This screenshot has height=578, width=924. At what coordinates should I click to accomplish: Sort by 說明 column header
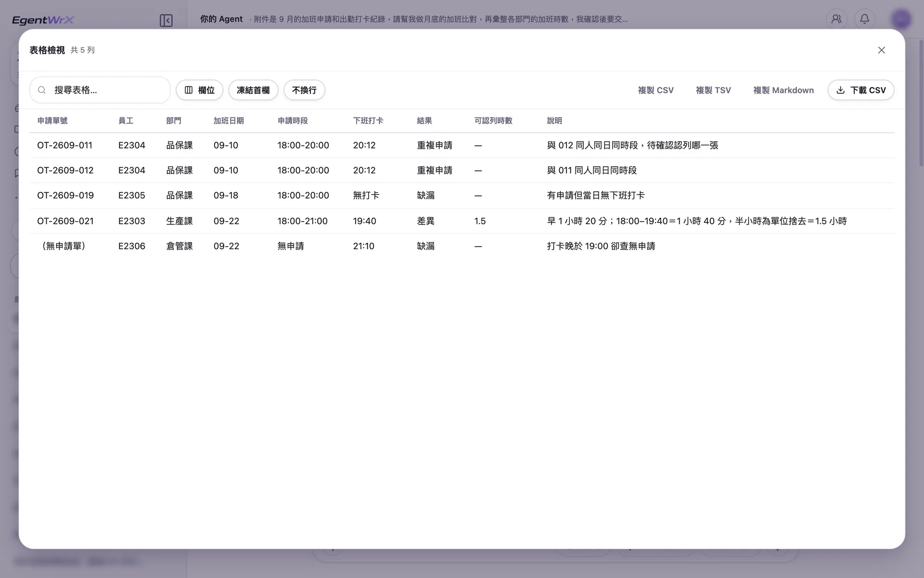coord(554,121)
